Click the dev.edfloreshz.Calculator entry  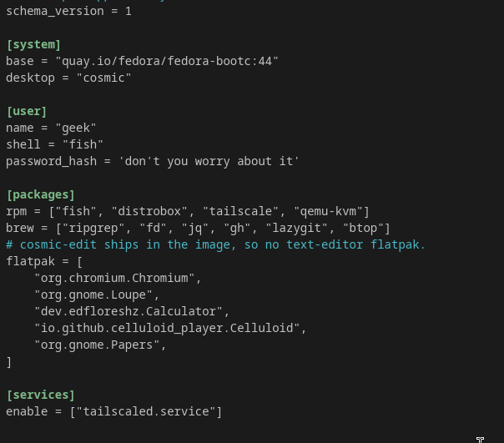pyautogui.click(x=129, y=311)
